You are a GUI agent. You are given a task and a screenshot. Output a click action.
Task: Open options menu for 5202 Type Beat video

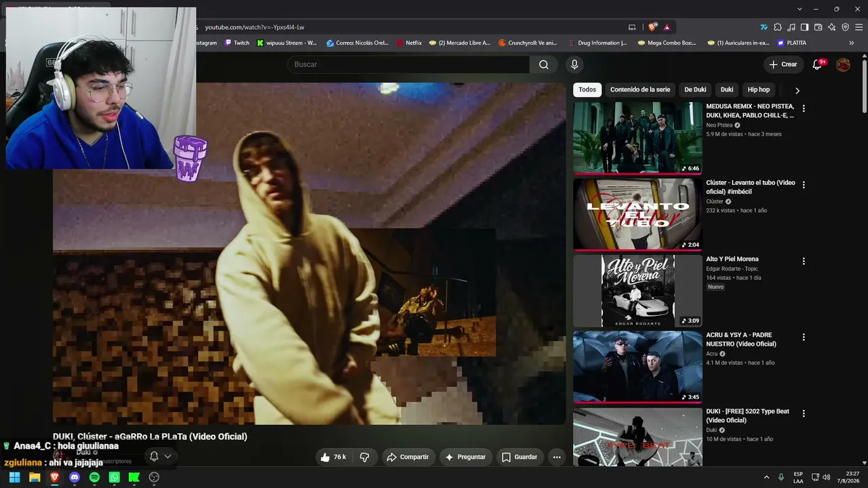click(804, 413)
